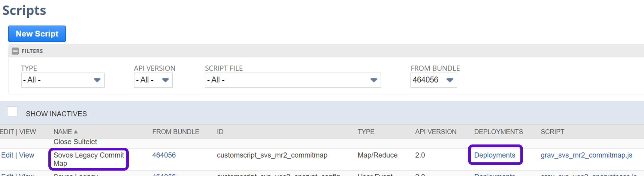Sort by the API Version column header
Image resolution: width=644 pixels, height=176 pixels.
436,132
